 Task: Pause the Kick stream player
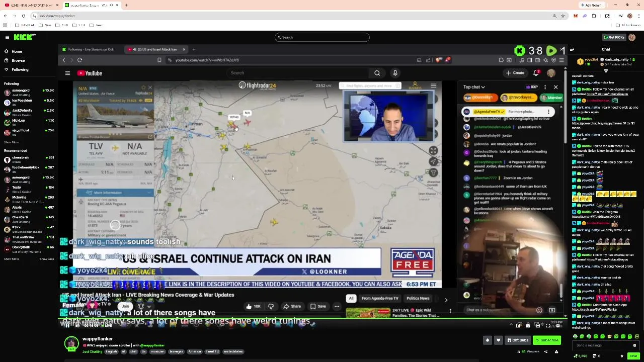click(x=67, y=325)
